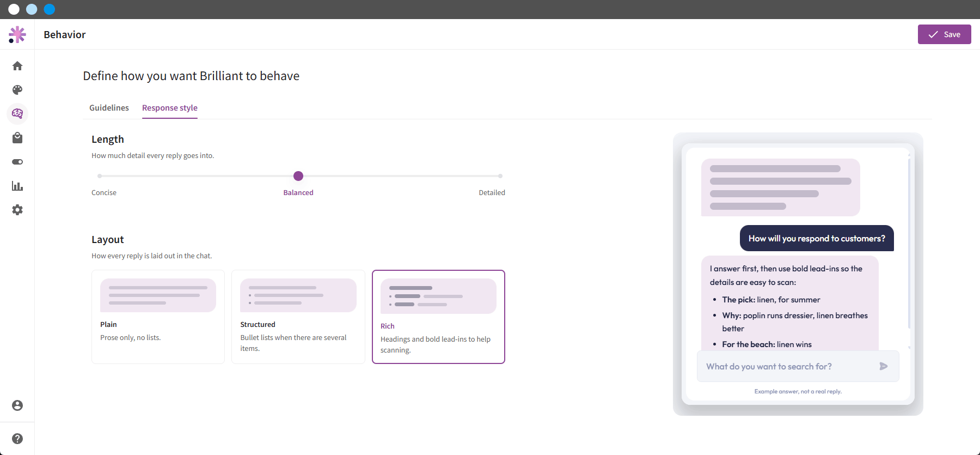Select the Structured layout option
980x455 pixels.
[x=298, y=317]
